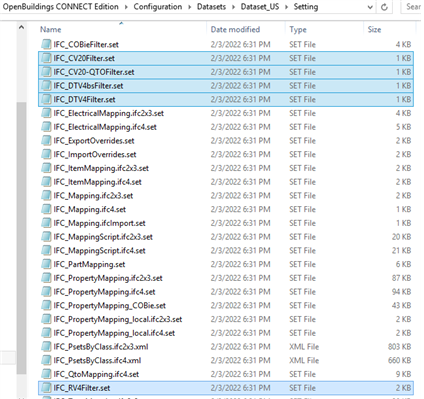The image size is (424, 399).
Task: Open the address bar history dropdown
Action: tap(370, 7)
